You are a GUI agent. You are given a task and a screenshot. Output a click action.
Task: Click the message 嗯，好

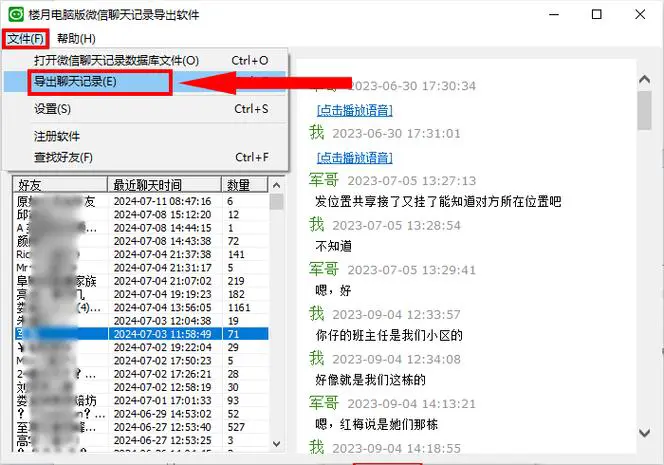pyautogui.click(x=334, y=291)
